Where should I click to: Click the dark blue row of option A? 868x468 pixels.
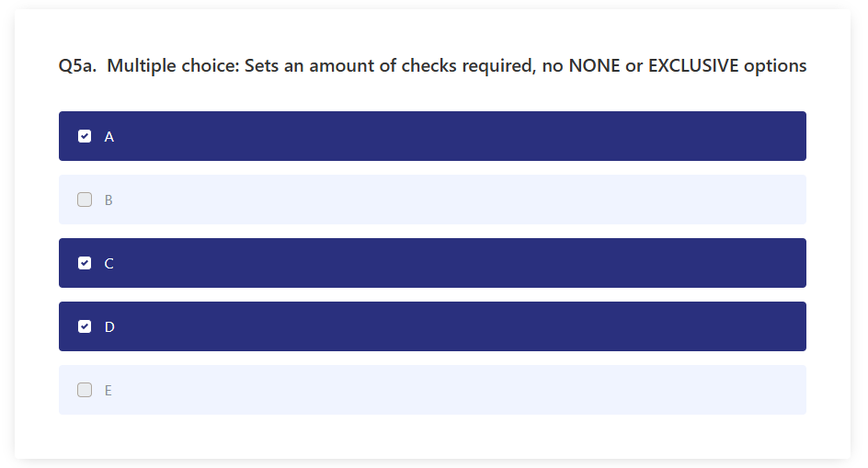click(x=432, y=136)
